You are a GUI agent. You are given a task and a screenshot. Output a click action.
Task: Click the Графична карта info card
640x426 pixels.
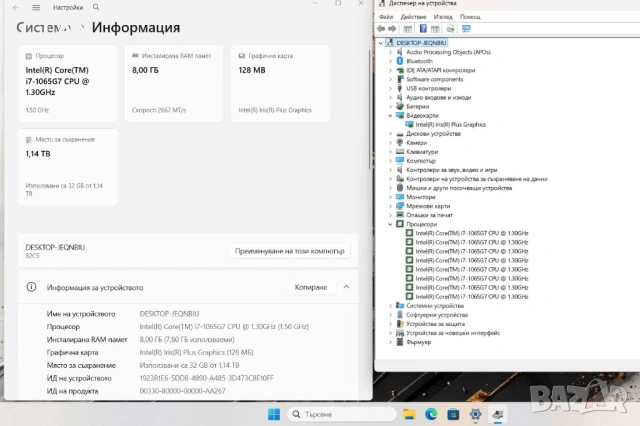(280, 83)
